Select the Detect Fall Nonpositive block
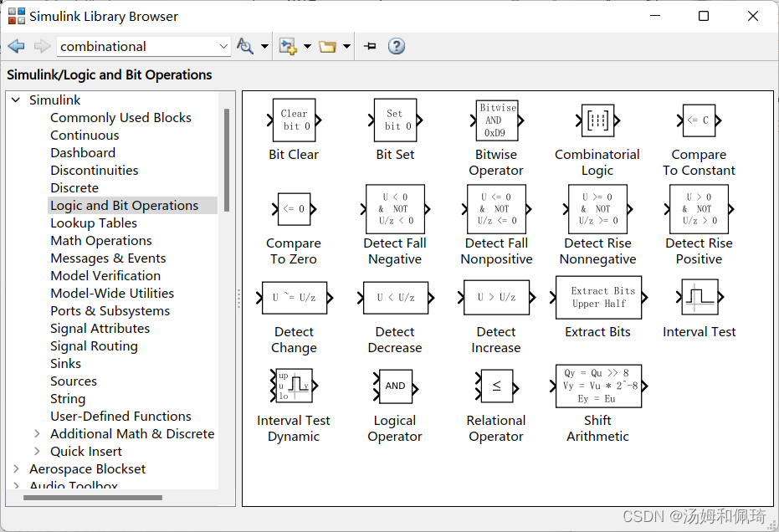Screen dimensions: 779x532 (x=497, y=209)
